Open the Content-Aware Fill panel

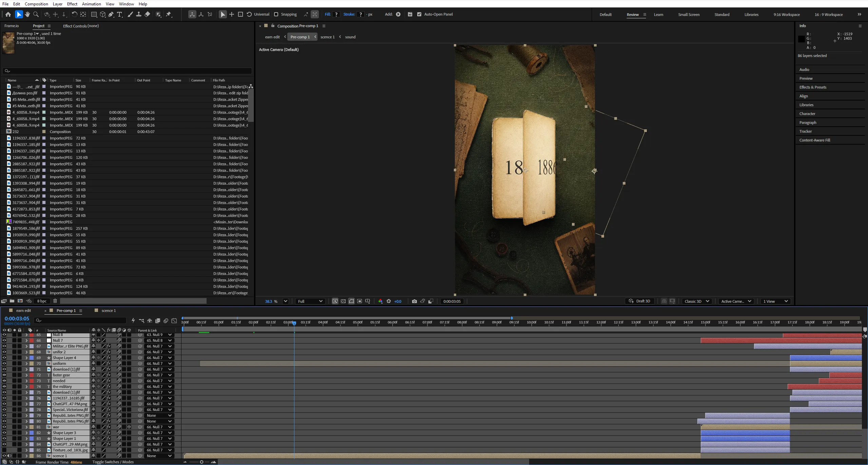click(815, 140)
